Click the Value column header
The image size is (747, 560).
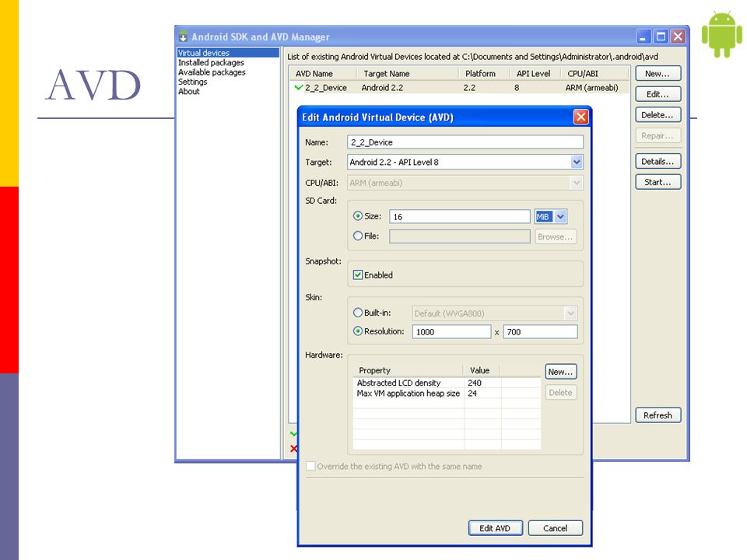coord(482,370)
